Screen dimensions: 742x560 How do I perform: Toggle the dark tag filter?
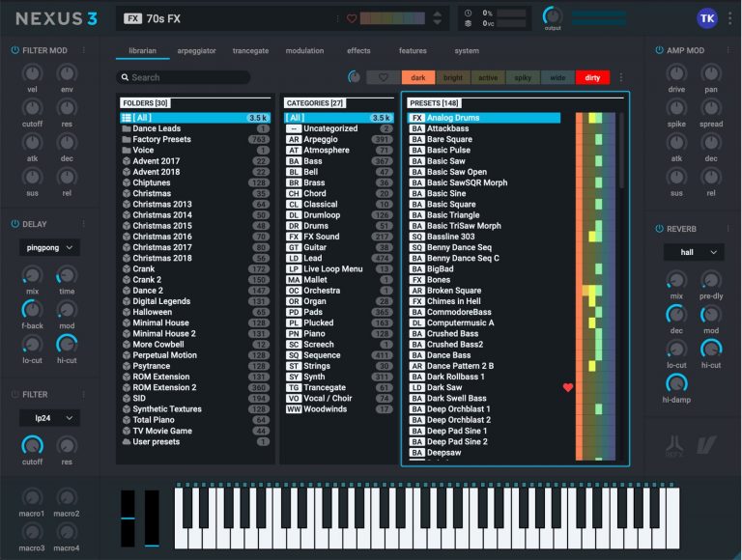tap(417, 77)
